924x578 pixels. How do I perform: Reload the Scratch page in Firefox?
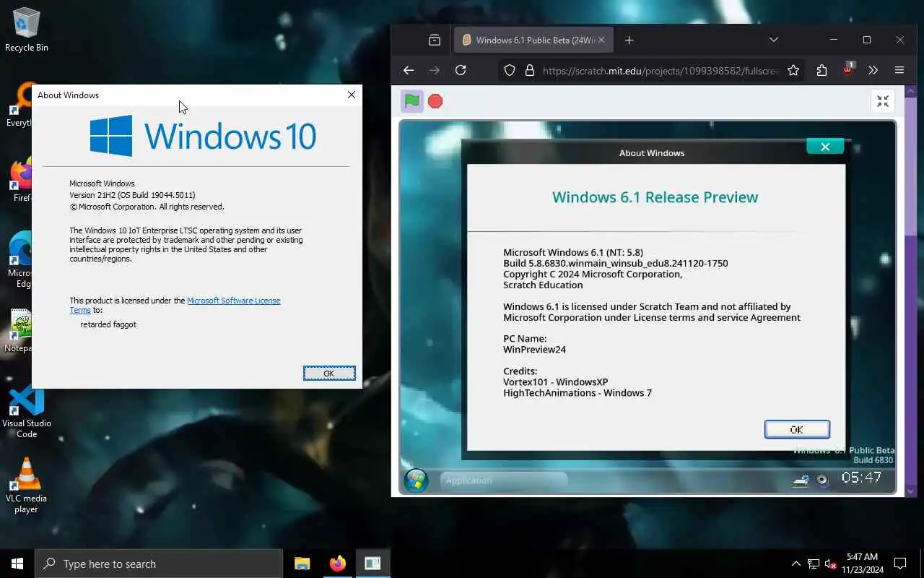click(x=461, y=70)
